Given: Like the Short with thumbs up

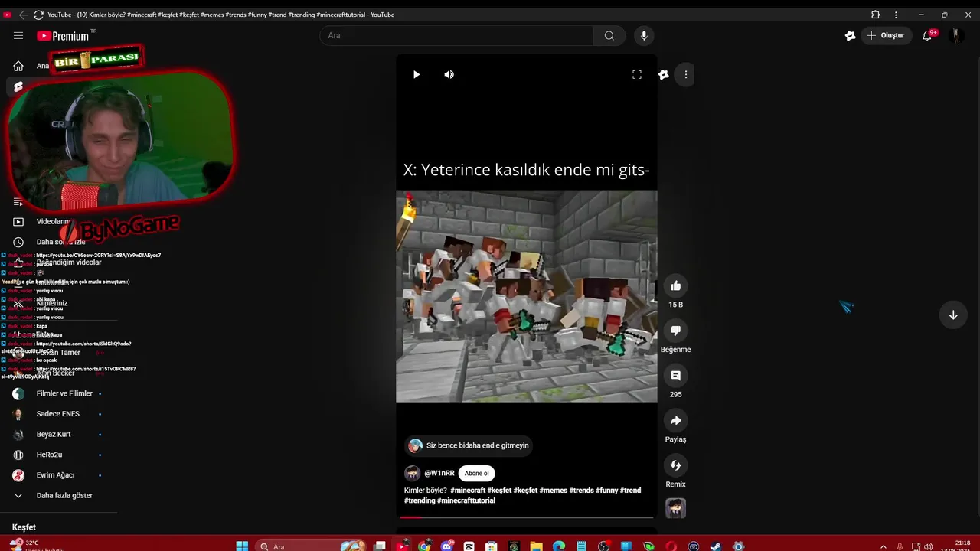Looking at the screenshot, I should 676,286.
